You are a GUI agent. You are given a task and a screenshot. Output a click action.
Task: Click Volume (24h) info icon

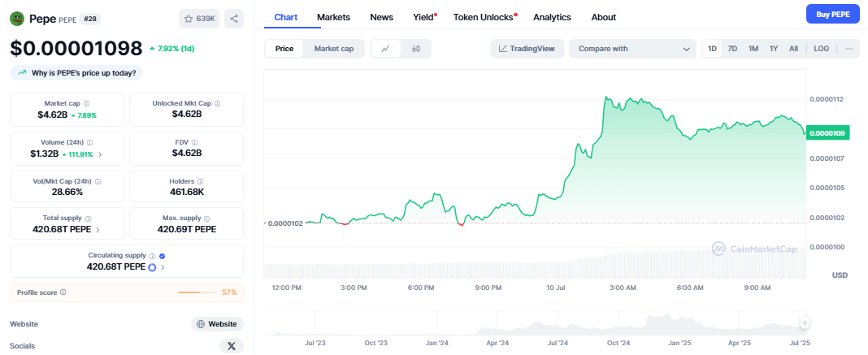tap(89, 142)
